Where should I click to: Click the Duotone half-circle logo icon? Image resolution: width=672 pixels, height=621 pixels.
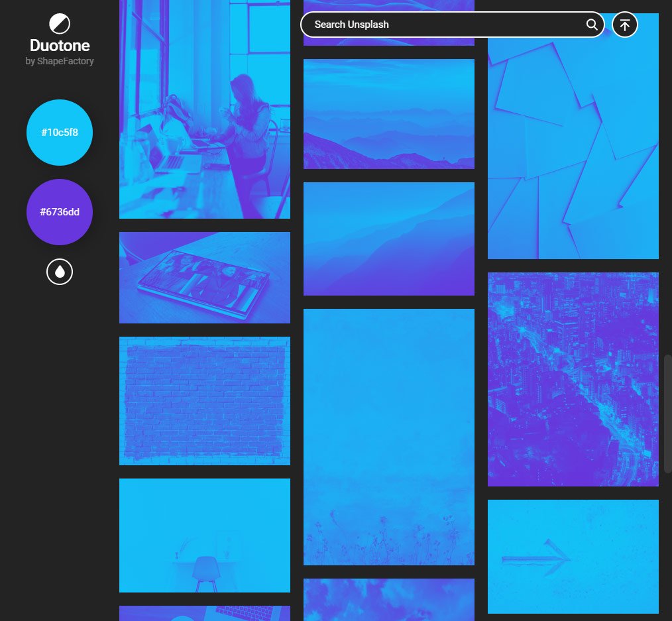[60, 24]
